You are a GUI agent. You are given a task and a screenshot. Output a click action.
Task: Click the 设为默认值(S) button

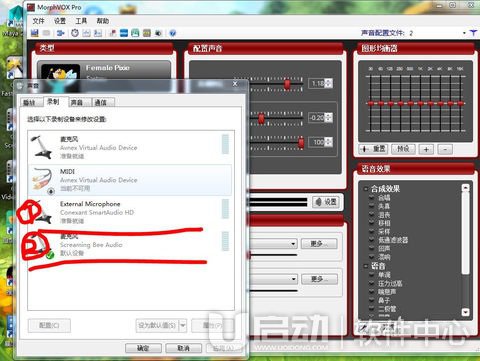pyautogui.click(x=157, y=325)
